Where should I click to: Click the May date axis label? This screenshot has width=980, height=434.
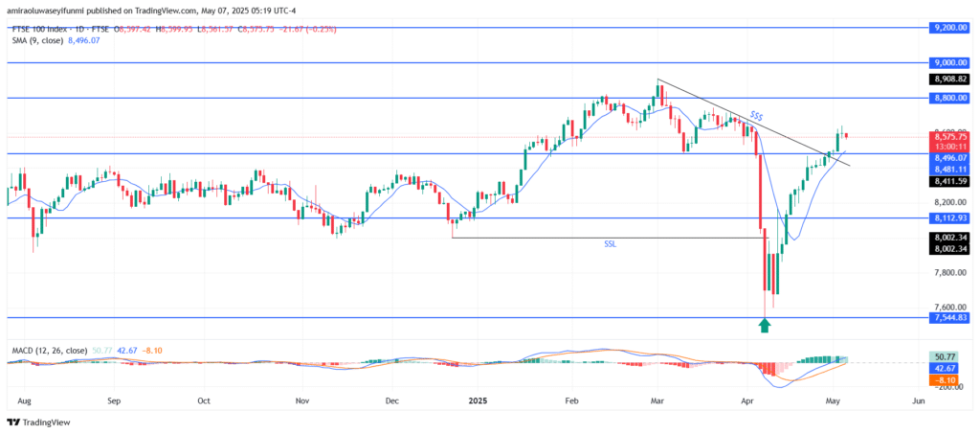(x=835, y=399)
